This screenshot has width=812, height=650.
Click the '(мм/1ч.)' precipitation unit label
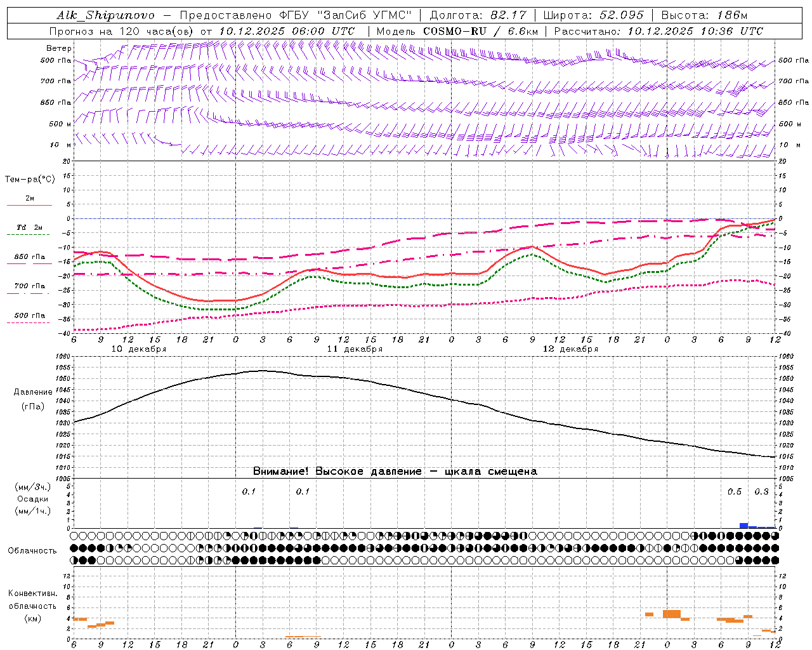(32, 511)
